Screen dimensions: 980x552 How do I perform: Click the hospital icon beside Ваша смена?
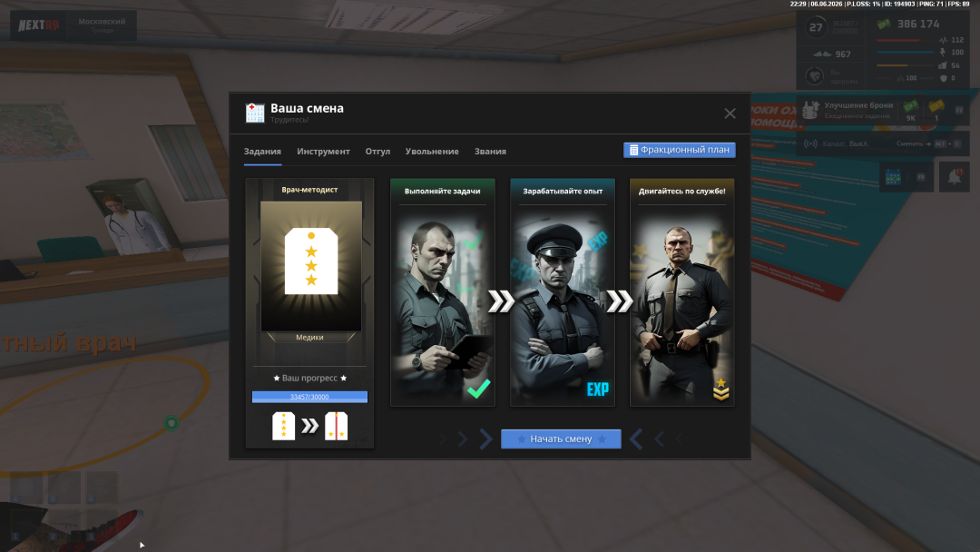point(255,113)
